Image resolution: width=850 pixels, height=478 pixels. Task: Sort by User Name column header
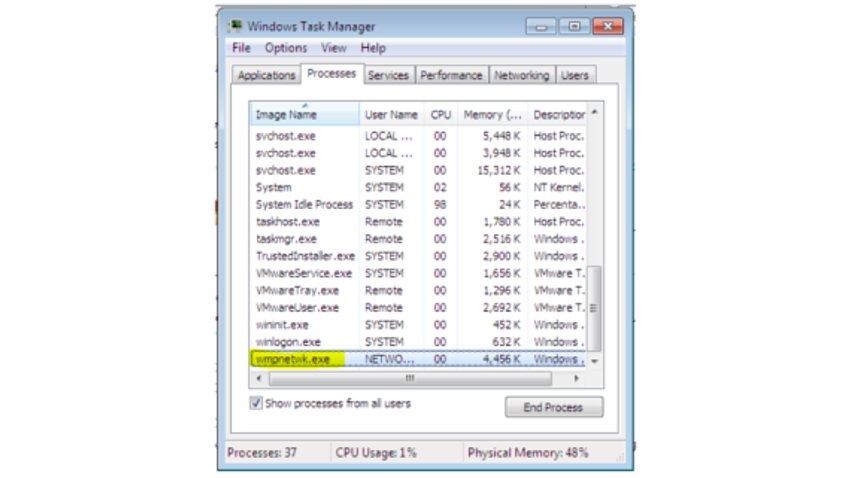click(390, 115)
